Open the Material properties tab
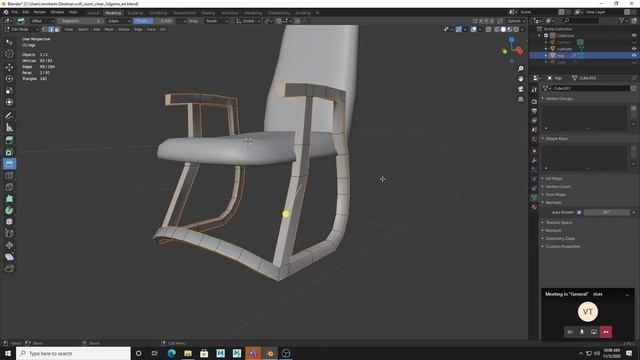The height and width of the screenshot is (360, 640). click(534, 207)
